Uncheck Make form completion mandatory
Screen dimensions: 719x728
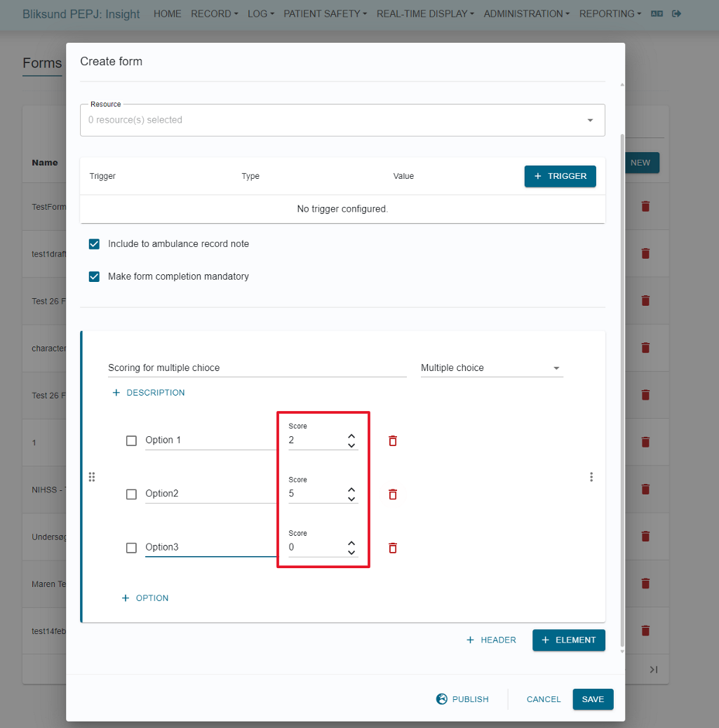click(94, 277)
